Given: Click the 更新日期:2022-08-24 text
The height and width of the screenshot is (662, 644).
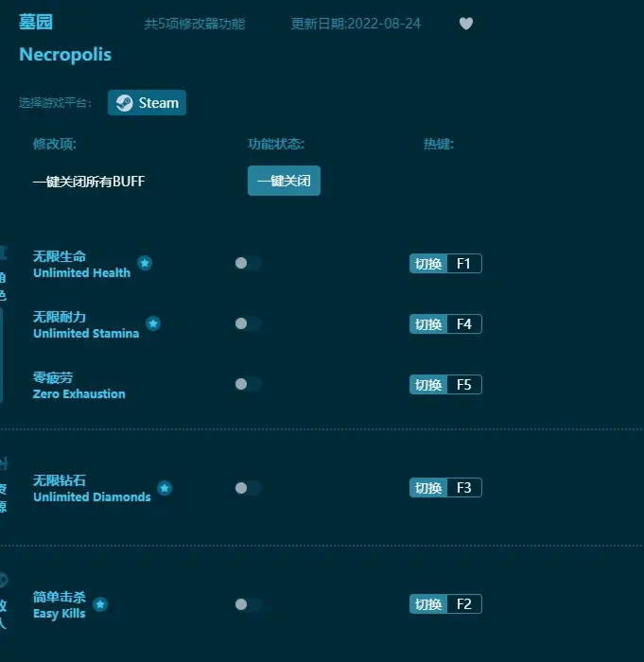Looking at the screenshot, I should click(356, 24).
